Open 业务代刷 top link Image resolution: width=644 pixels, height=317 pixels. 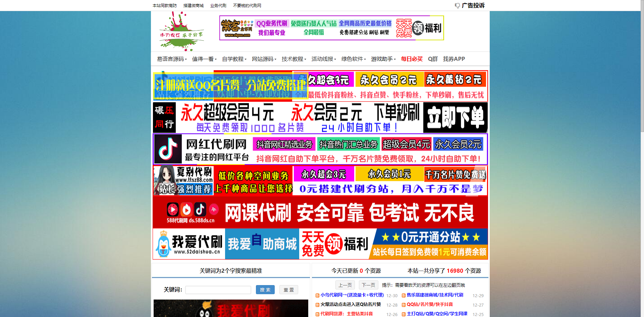[218, 6]
